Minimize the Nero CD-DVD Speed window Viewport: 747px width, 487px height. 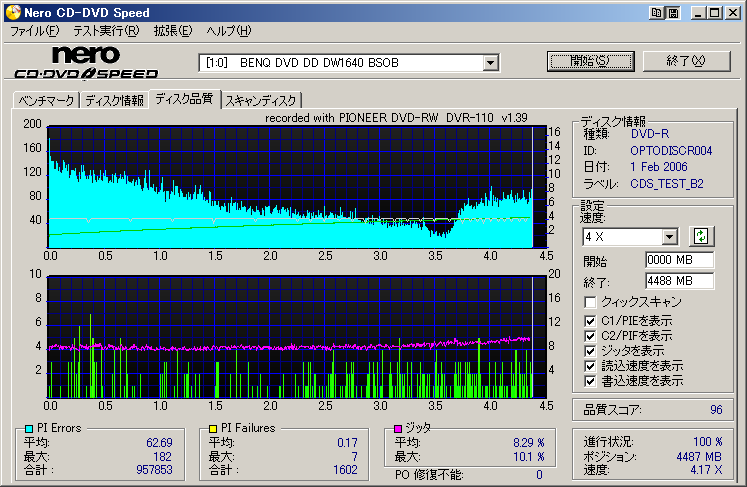click(x=698, y=13)
